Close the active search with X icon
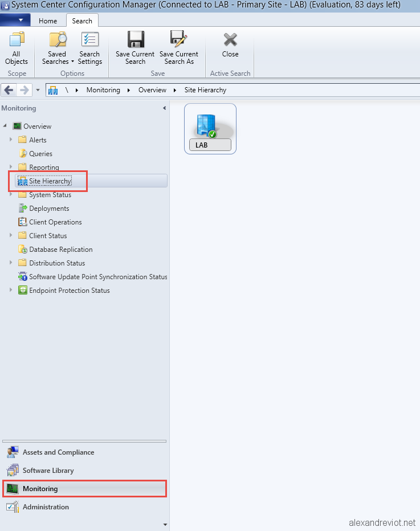 coord(230,40)
